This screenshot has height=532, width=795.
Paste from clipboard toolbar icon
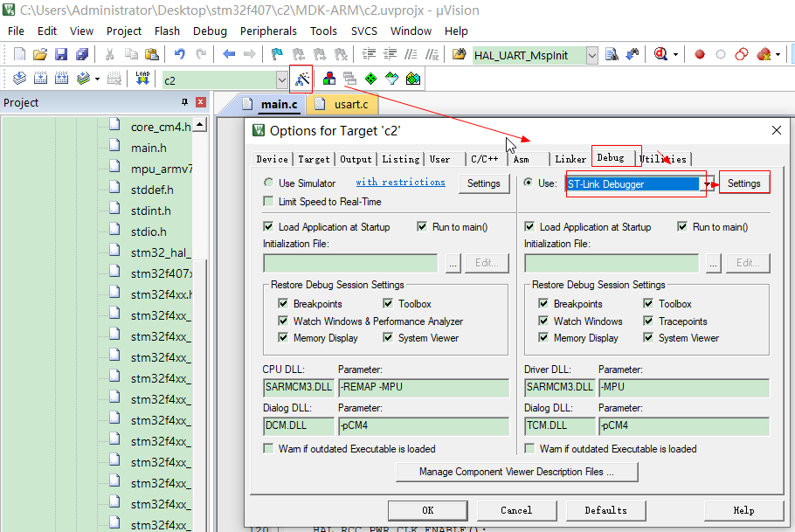152,54
